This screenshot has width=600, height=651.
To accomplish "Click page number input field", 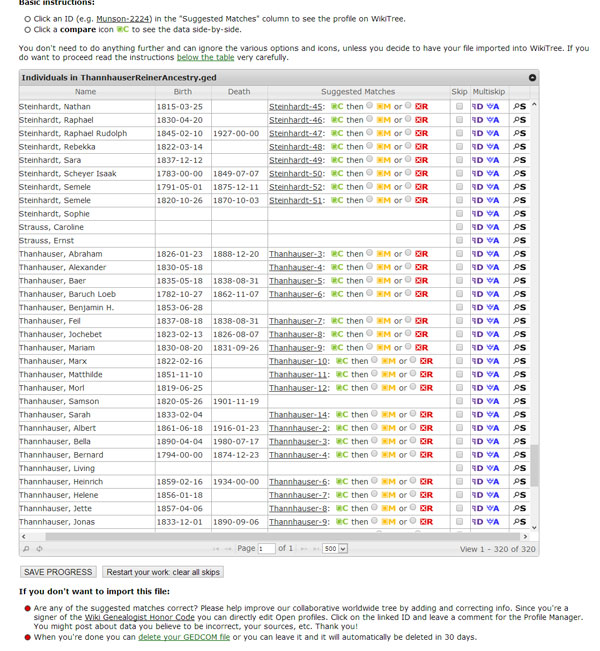I will point(267,549).
